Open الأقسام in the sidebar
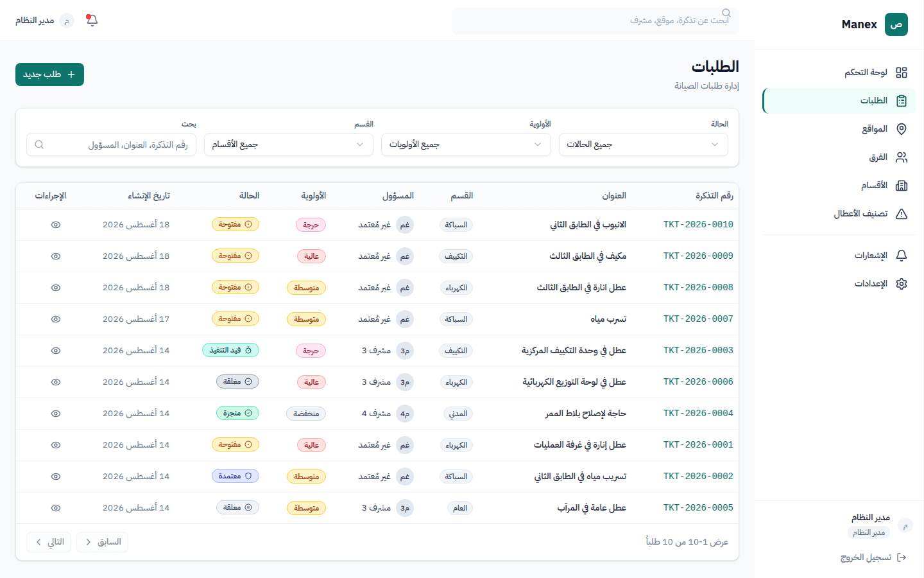The image size is (924, 578). [x=839, y=186]
